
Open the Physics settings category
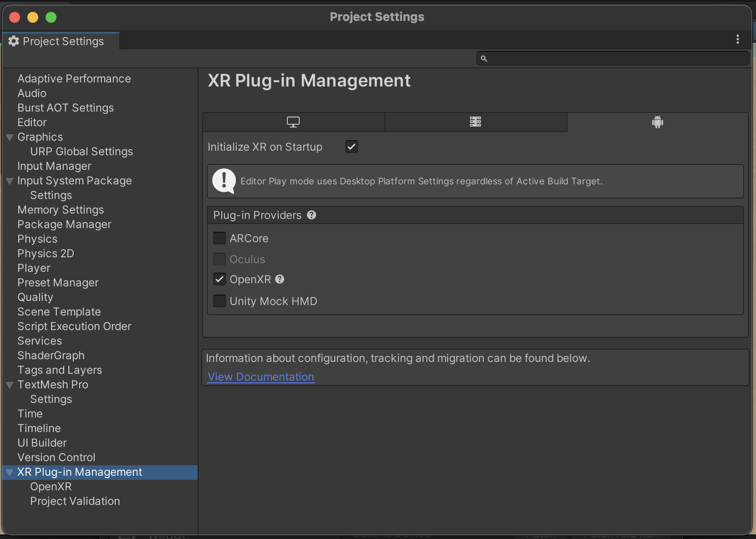click(x=37, y=239)
